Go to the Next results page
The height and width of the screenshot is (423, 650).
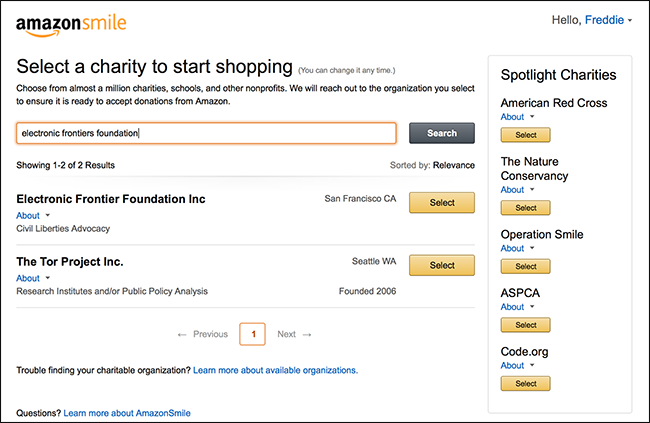pos(294,334)
